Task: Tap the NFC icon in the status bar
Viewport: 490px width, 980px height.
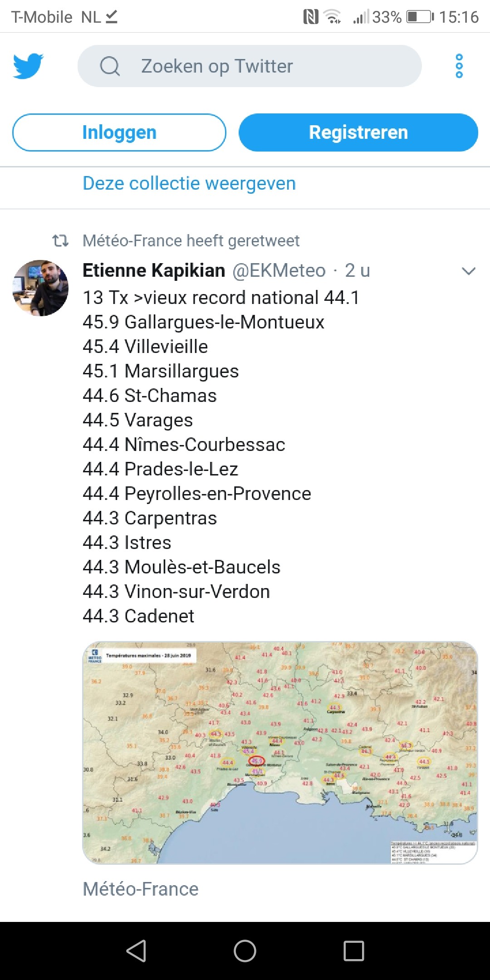Action: 311,17
